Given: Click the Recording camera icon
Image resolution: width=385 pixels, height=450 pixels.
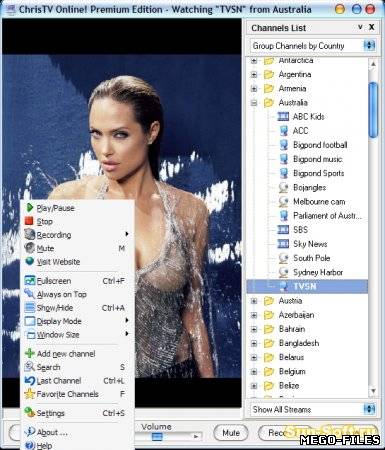Looking at the screenshot, I should 30,234.
